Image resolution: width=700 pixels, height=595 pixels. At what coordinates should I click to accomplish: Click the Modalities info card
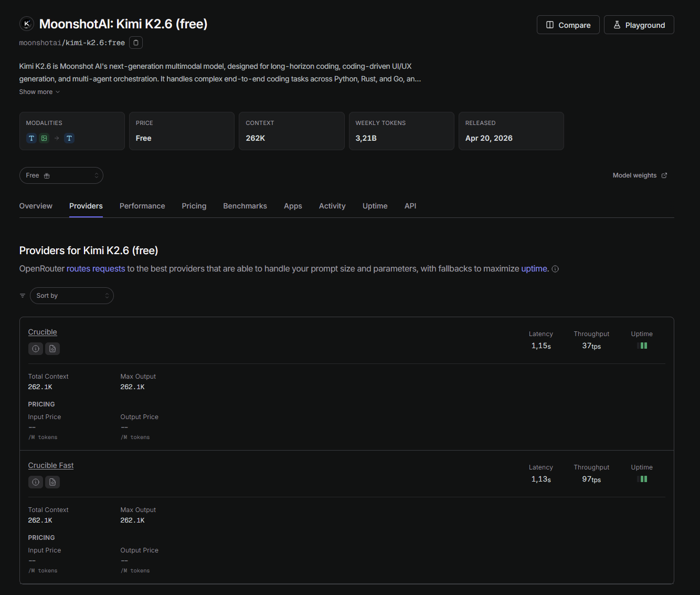72,131
